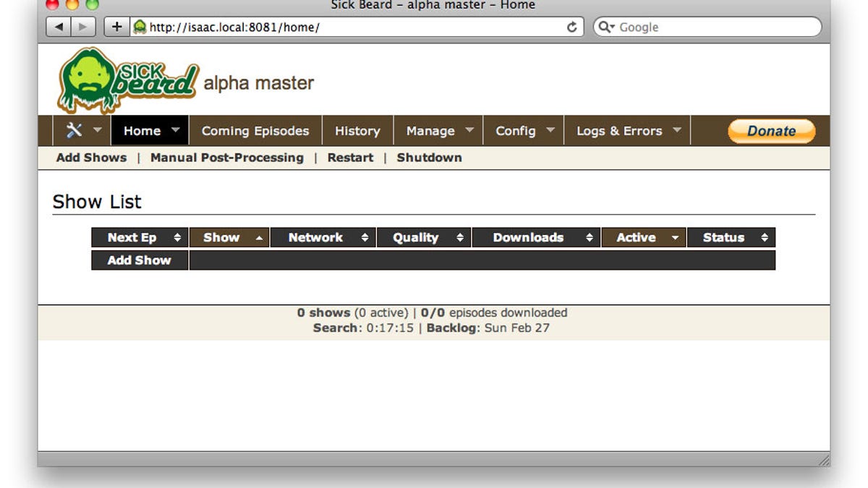Click the Google search magnifier icon
This screenshot has width=868, height=488.
point(606,27)
